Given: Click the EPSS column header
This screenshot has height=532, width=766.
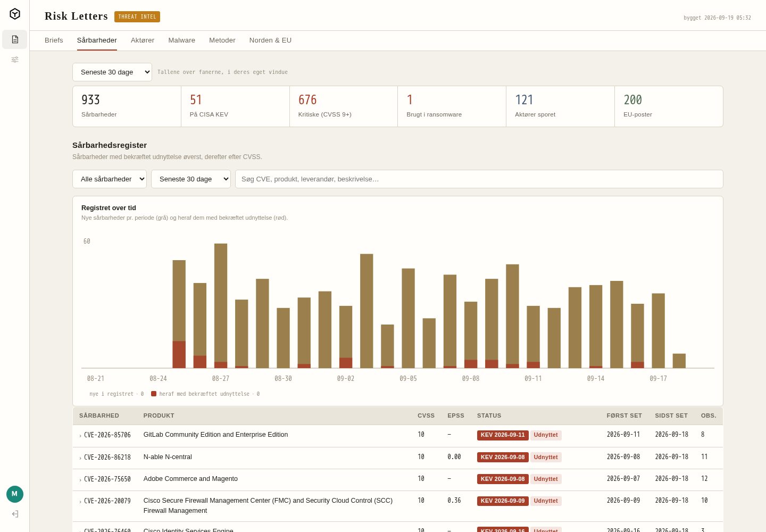Looking at the screenshot, I should pos(456,416).
